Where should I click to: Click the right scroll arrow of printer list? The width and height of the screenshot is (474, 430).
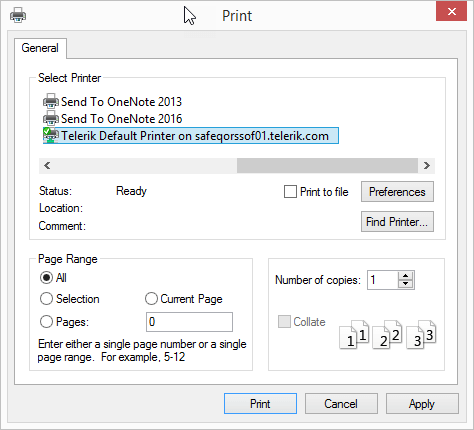pyautogui.click(x=427, y=165)
